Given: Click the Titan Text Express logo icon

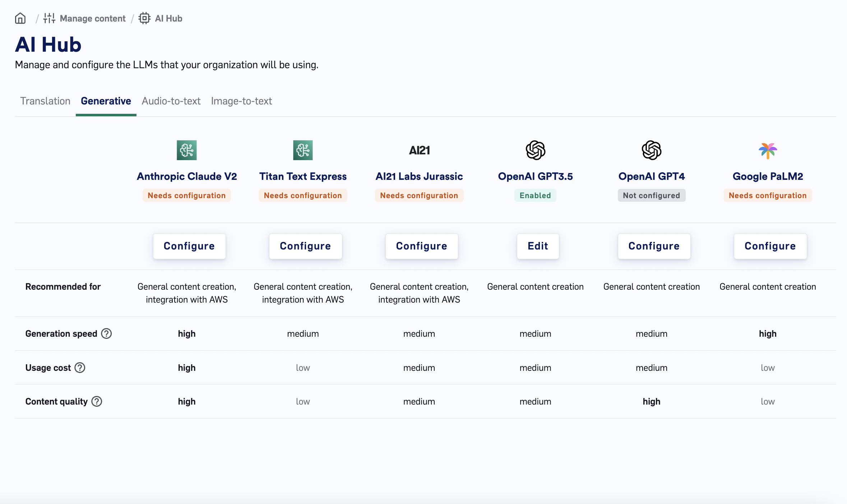Looking at the screenshot, I should click(303, 150).
